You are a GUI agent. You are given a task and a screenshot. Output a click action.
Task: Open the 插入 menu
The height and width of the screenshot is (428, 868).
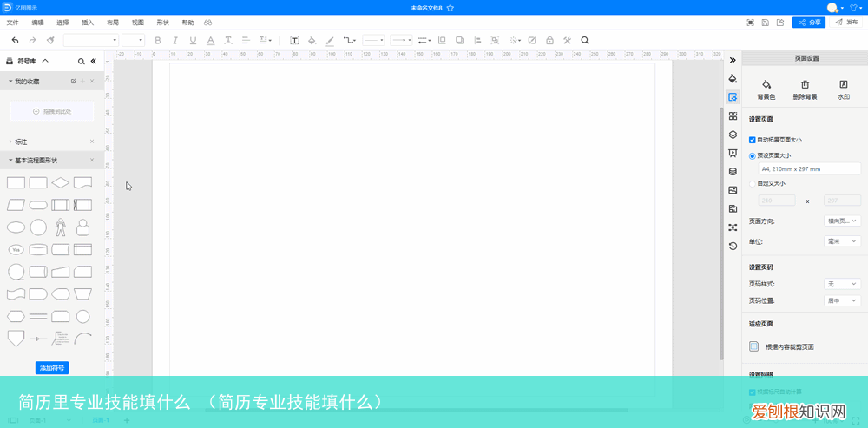[88, 23]
